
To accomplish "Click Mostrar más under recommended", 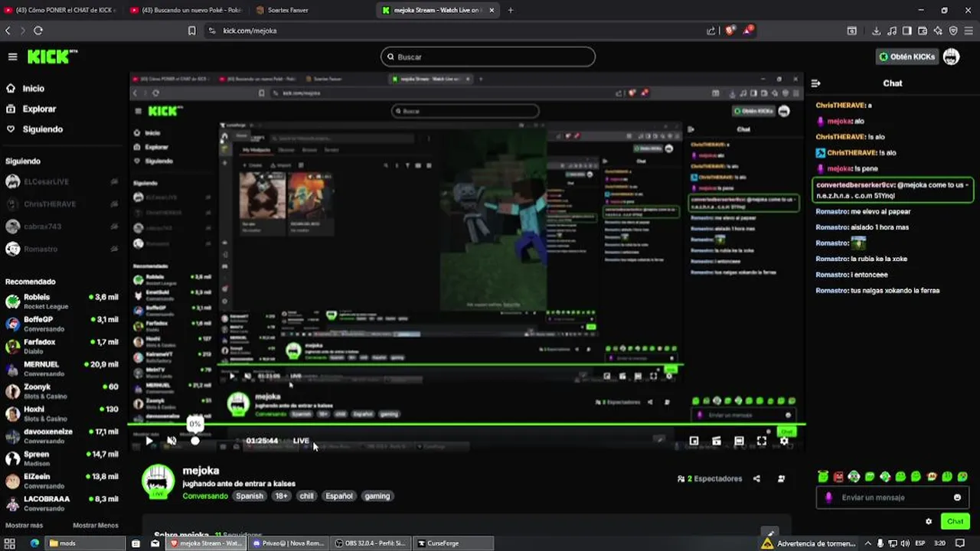I will pos(24,526).
